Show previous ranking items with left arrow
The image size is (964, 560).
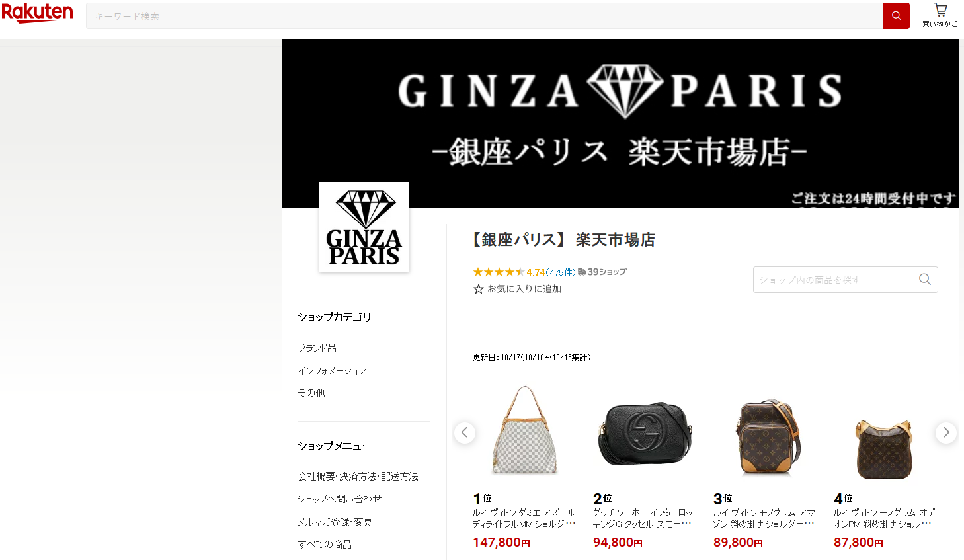click(x=465, y=432)
